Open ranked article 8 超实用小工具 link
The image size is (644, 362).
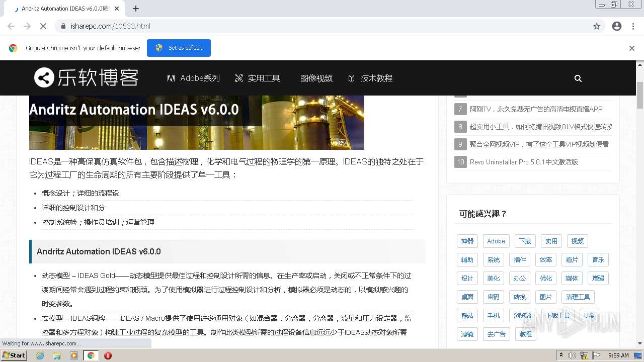541,127
